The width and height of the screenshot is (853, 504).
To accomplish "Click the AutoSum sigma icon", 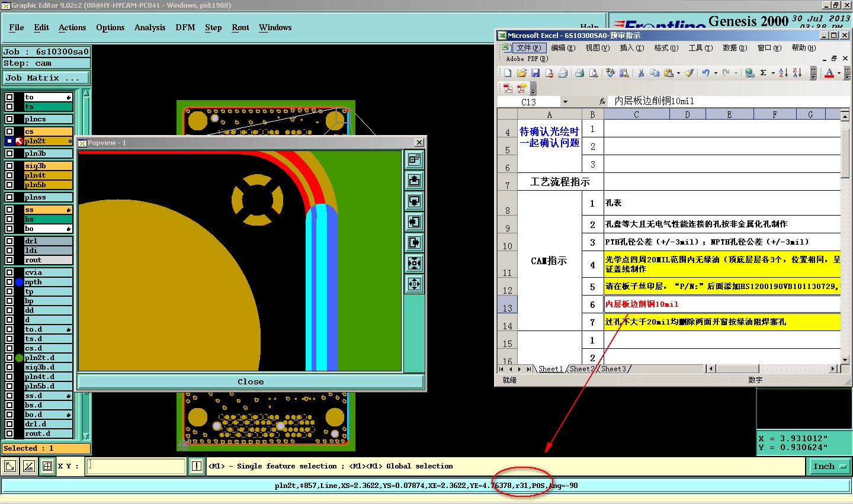I will coord(764,73).
